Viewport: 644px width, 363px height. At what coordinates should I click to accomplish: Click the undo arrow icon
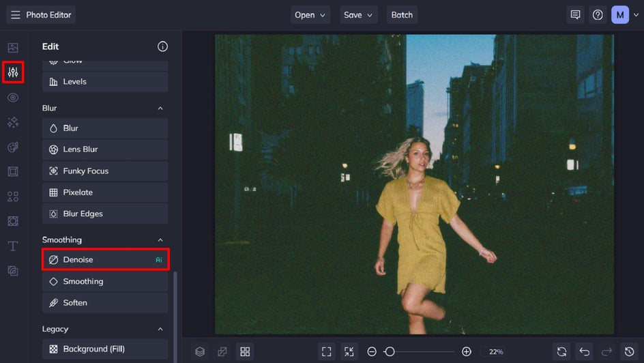[584, 351]
